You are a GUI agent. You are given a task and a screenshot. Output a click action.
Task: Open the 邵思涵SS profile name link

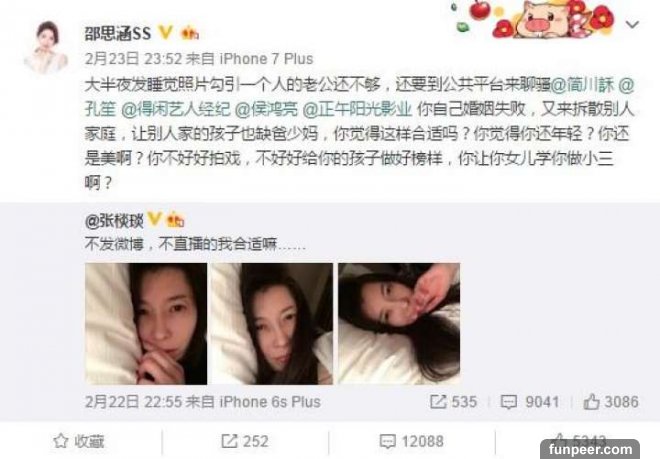click(118, 33)
